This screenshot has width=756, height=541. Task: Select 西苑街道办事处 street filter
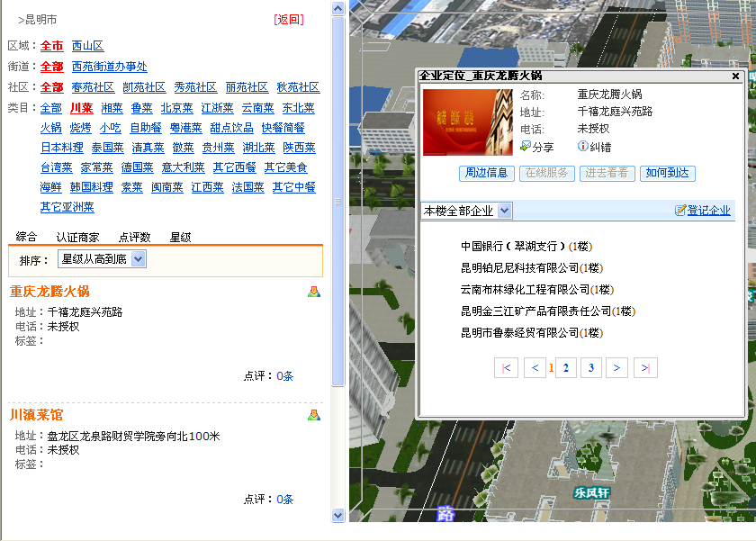(110, 67)
